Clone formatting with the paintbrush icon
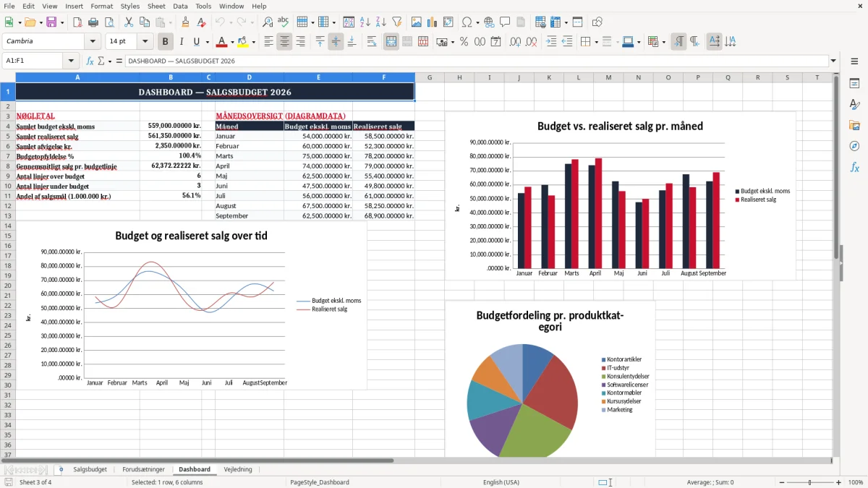 (x=185, y=22)
